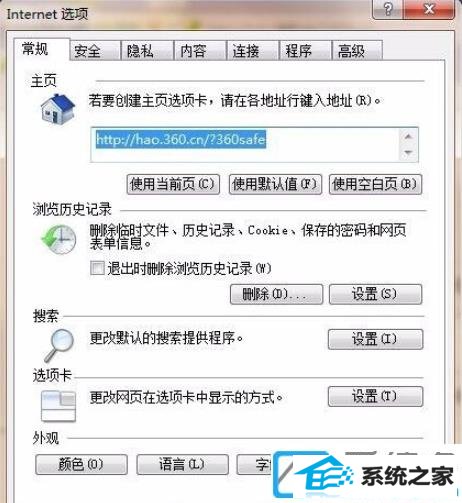Click the blue house homepage icon

click(x=58, y=109)
